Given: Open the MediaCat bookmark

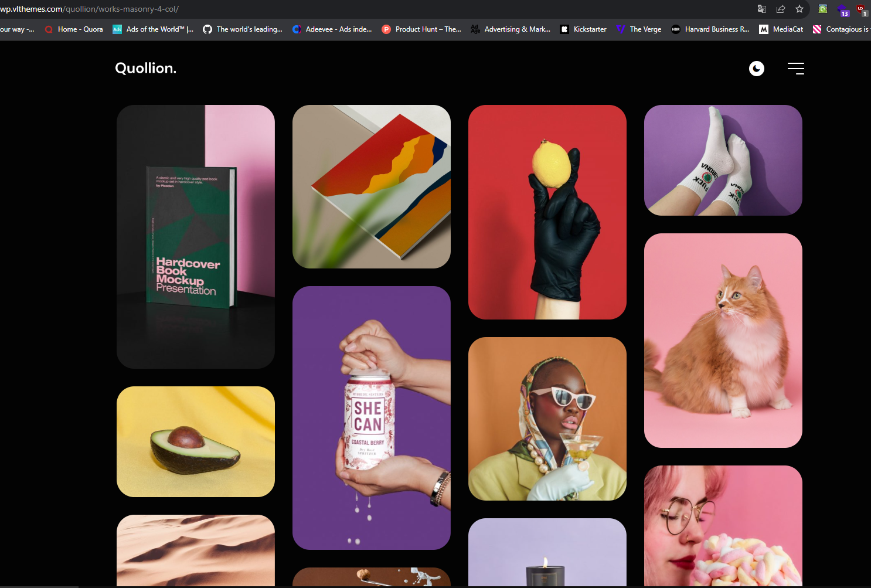Looking at the screenshot, I should coord(781,29).
